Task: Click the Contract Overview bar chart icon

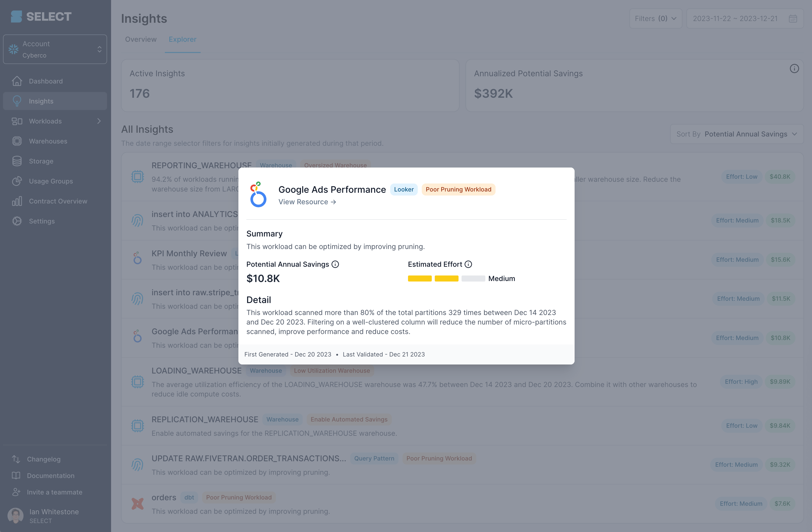Action: pyautogui.click(x=17, y=201)
